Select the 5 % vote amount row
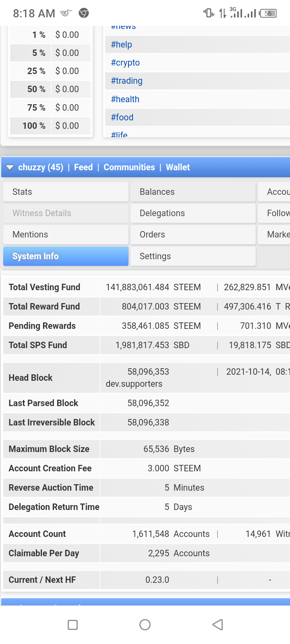Screen dimensions: 290x644 pyautogui.click(x=50, y=53)
